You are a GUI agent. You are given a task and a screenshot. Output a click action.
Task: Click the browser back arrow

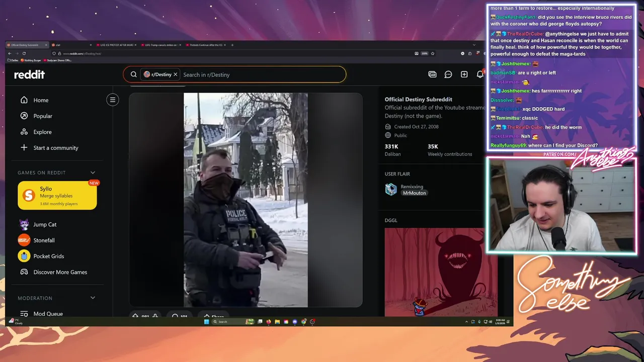[x=10, y=53]
